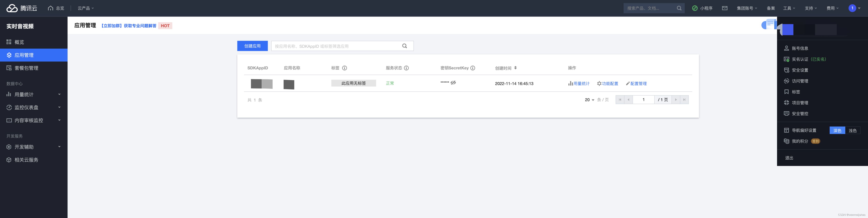Go to last page arrow
Screen dimensions: 868x218
click(x=684, y=100)
